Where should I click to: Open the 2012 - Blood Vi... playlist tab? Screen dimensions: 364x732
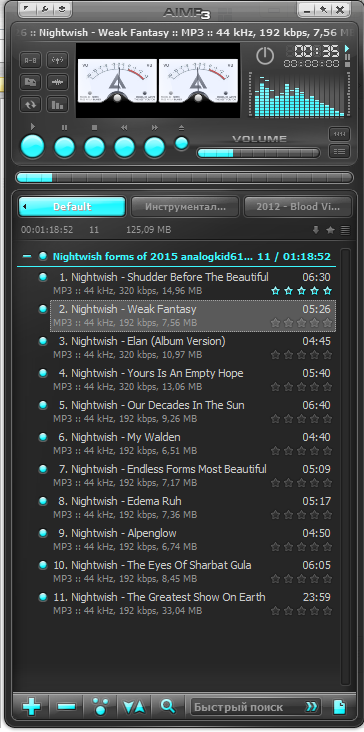(298, 207)
